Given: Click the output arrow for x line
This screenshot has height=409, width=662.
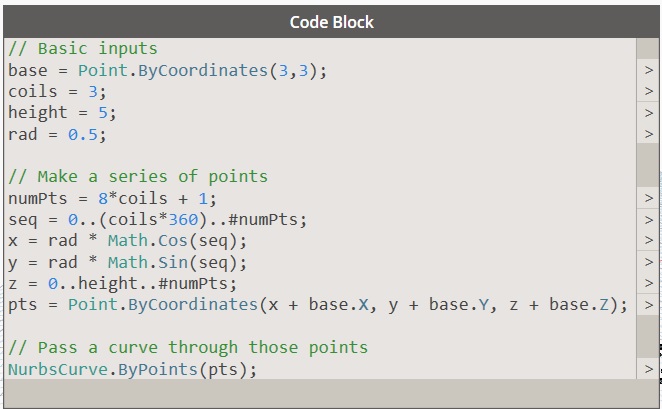Looking at the screenshot, I should tap(648, 240).
